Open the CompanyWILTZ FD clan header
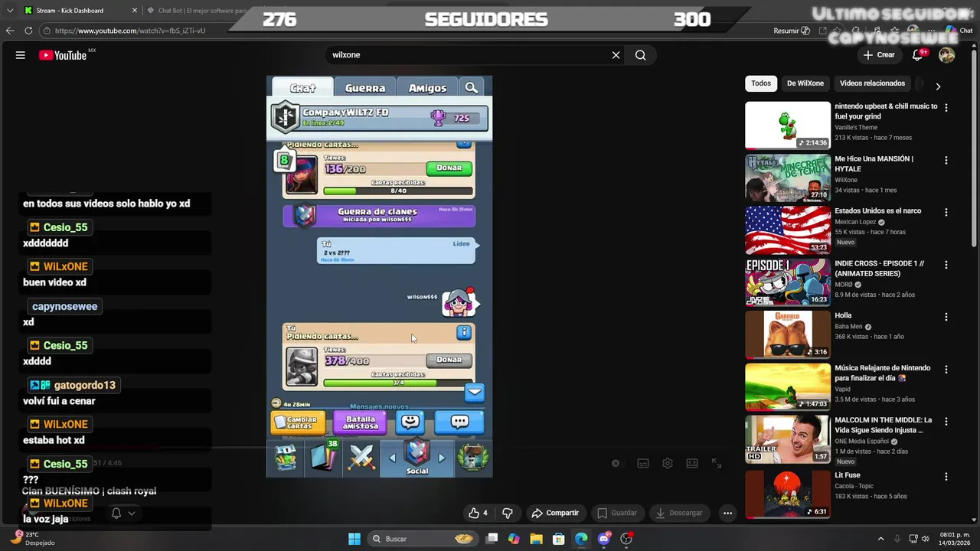 [379, 117]
